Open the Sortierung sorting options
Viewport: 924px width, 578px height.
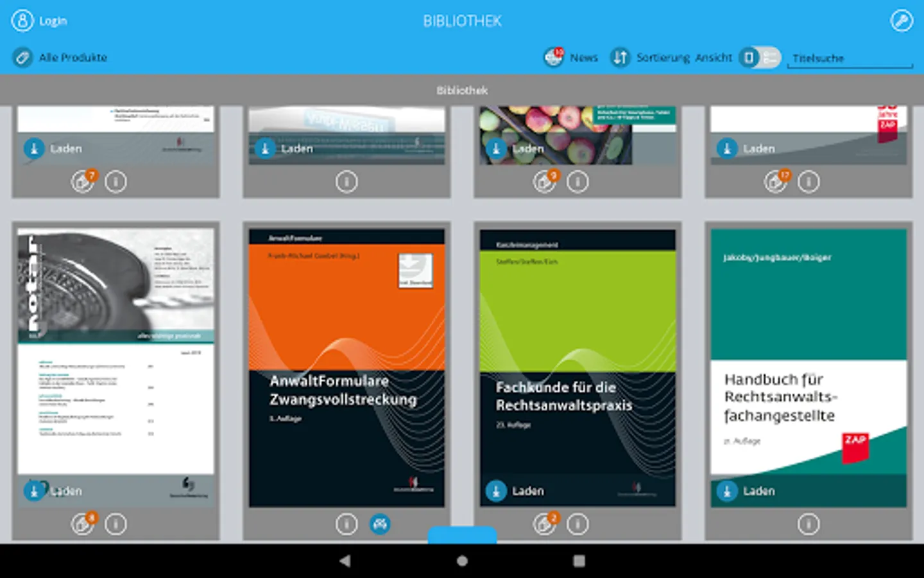tap(663, 58)
